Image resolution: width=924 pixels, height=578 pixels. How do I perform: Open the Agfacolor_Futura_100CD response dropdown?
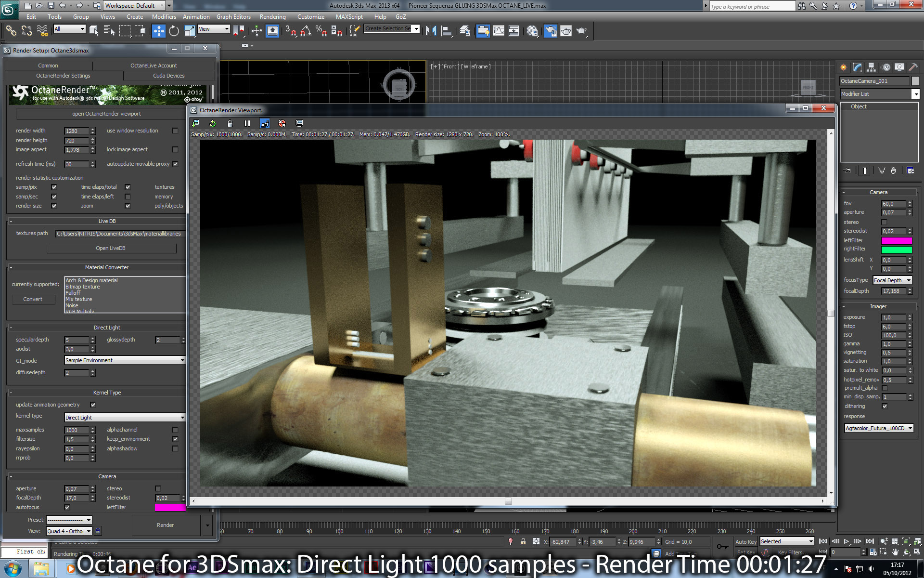click(x=879, y=428)
